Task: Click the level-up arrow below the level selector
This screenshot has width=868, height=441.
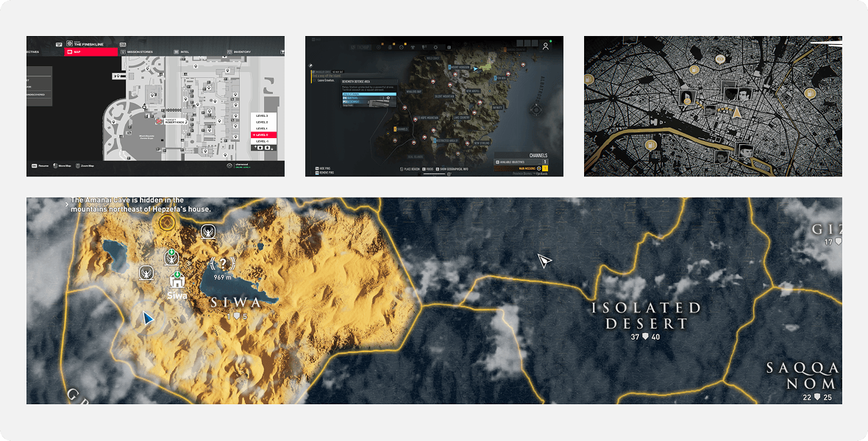Action: (x=260, y=148)
